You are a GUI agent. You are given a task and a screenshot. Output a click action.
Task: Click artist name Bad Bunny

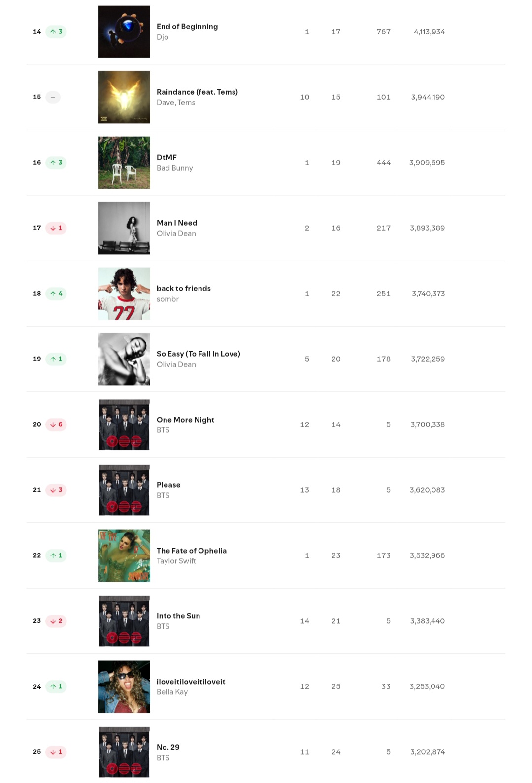(x=174, y=168)
